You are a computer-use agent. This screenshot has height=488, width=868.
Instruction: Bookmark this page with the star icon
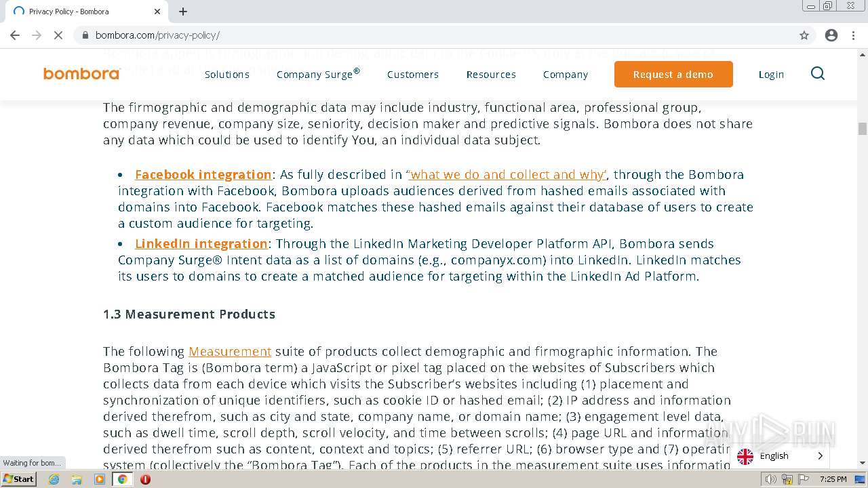coord(804,35)
